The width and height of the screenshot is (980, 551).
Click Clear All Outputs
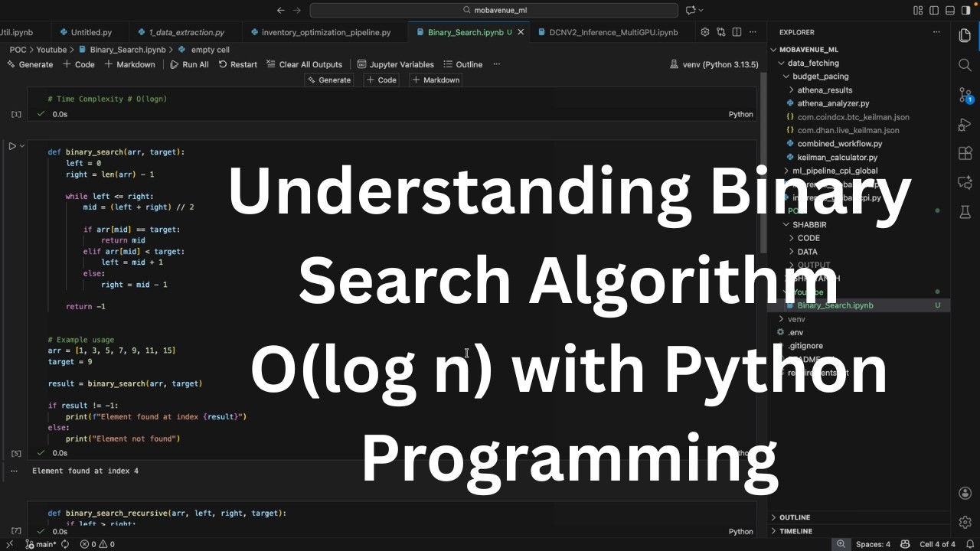(x=304, y=64)
